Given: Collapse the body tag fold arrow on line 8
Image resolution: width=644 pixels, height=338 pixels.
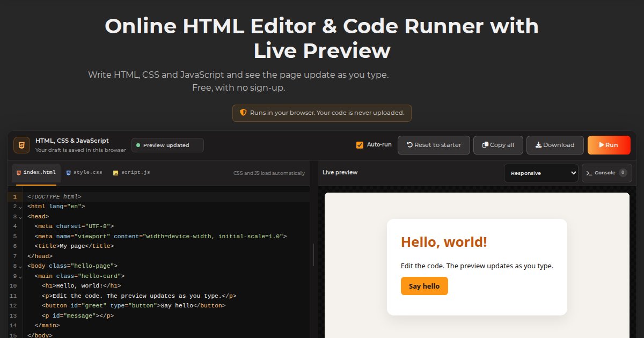Looking at the screenshot, I should click(x=21, y=267).
